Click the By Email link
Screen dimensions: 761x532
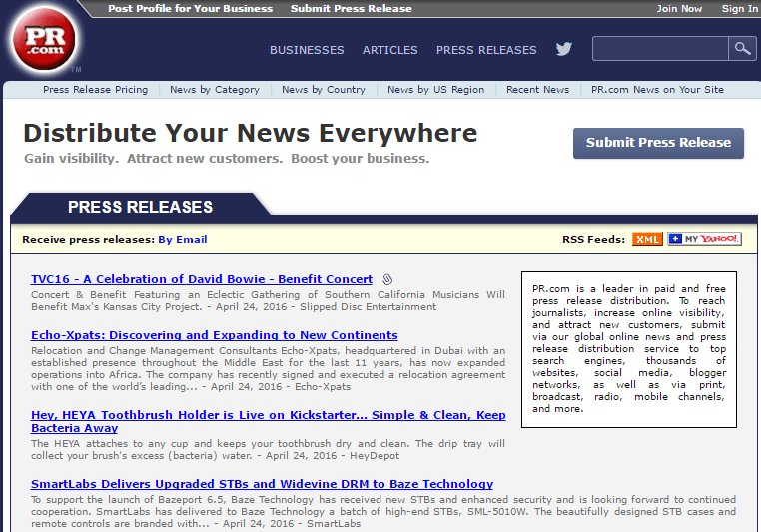pyautogui.click(x=183, y=240)
